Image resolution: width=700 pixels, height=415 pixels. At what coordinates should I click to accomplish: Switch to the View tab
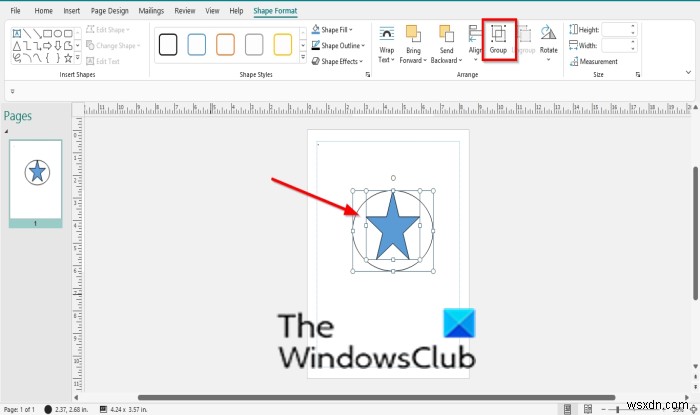click(x=212, y=11)
